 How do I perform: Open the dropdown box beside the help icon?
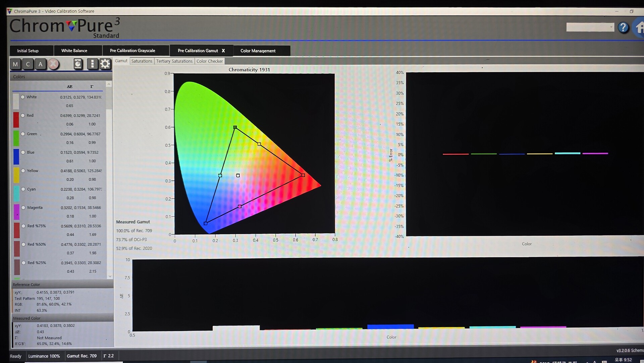tap(590, 27)
